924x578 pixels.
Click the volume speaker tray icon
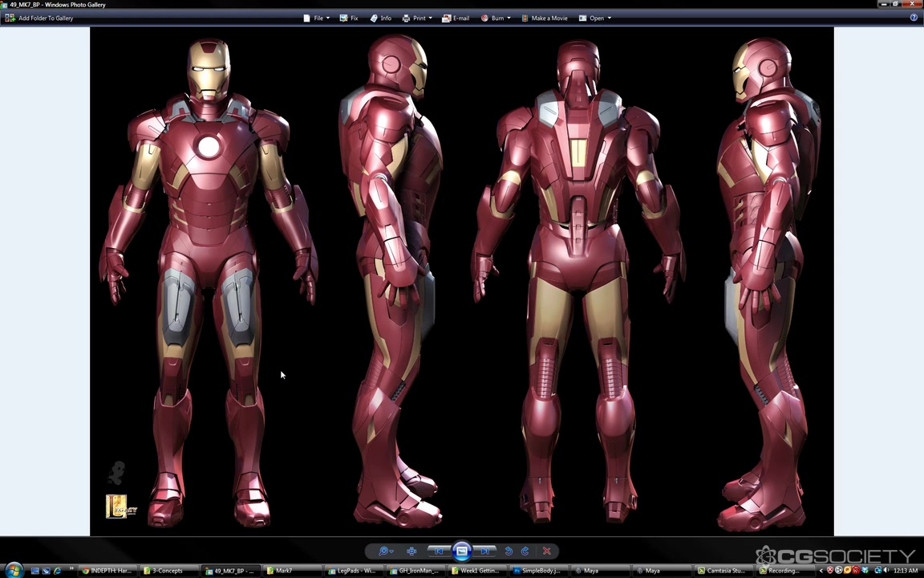click(885, 570)
